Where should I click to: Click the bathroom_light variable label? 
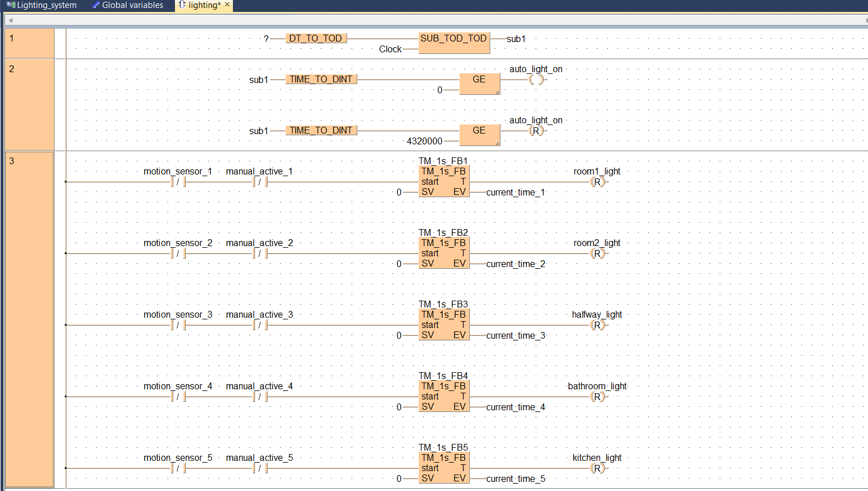point(597,386)
